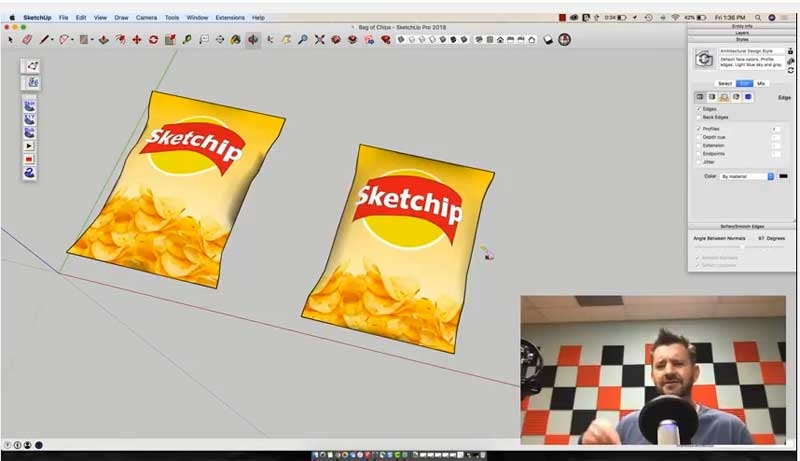The width and height of the screenshot is (800, 461).
Task: Switch to the Mix tab in Styles
Action: point(761,83)
